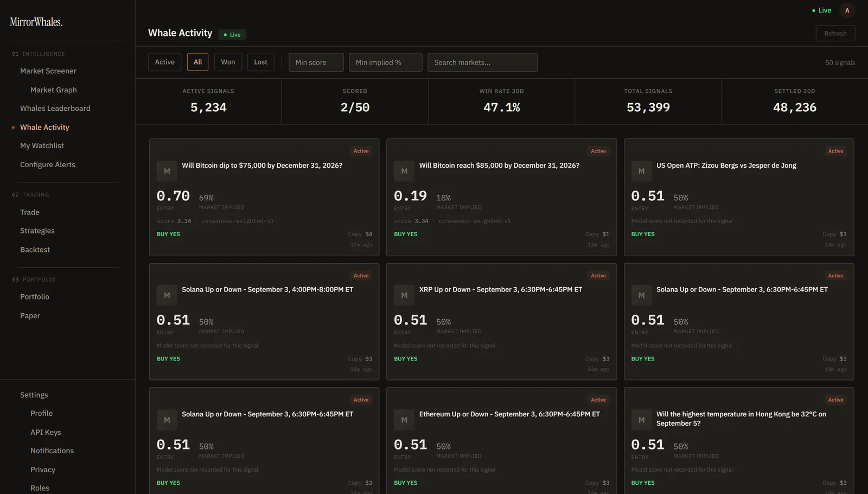Open 'Will Bitcoin dip to $75,000' market title
Image resolution: width=868 pixels, height=494 pixels.
tap(262, 165)
